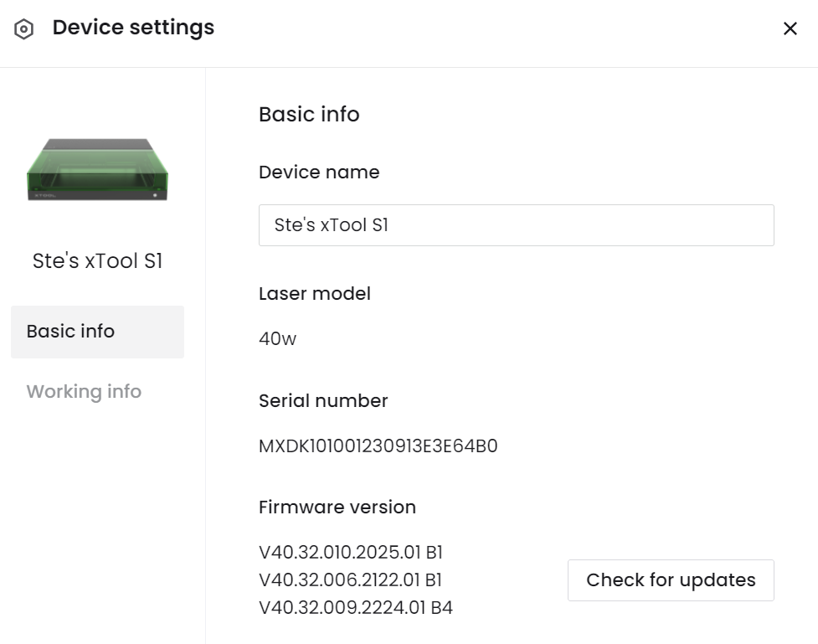Select firmware version V40.32.009.2224.01 B4
Viewport: 818px width, 644px height.
pyautogui.click(x=354, y=608)
